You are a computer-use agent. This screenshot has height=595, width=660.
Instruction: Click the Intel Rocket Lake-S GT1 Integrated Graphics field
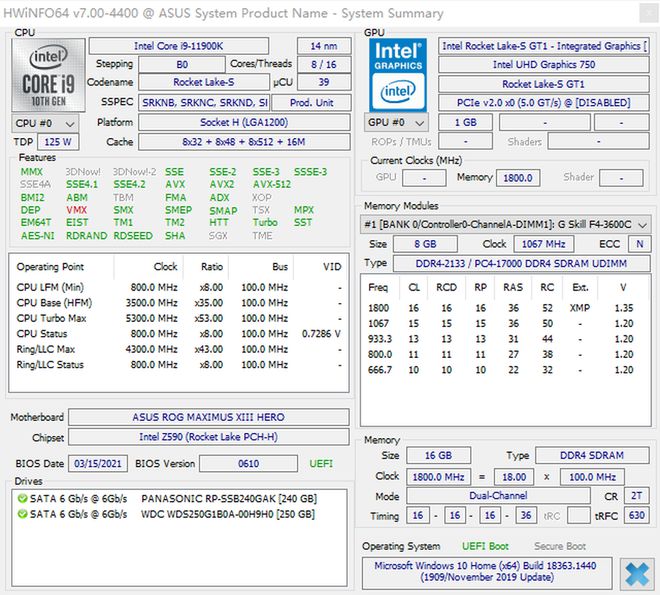click(543, 46)
